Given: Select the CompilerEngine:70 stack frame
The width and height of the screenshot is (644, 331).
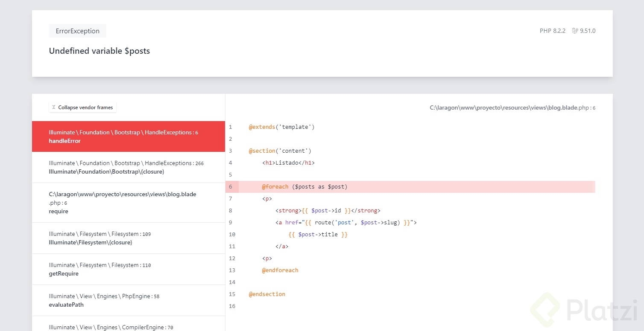Looking at the screenshot, I should pyautogui.click(x=128, y=327).
